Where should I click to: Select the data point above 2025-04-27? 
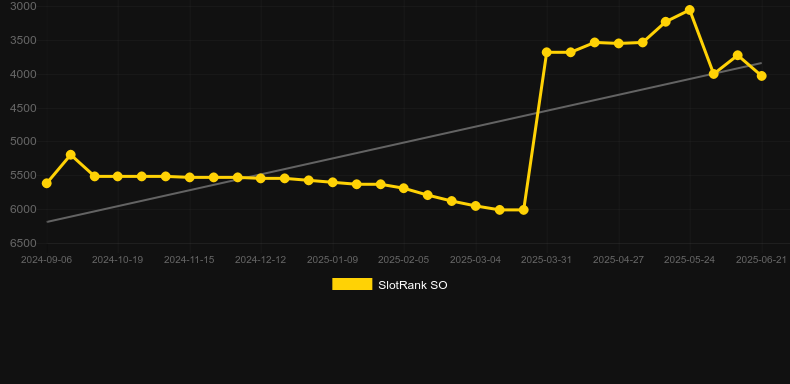point(618,43)
